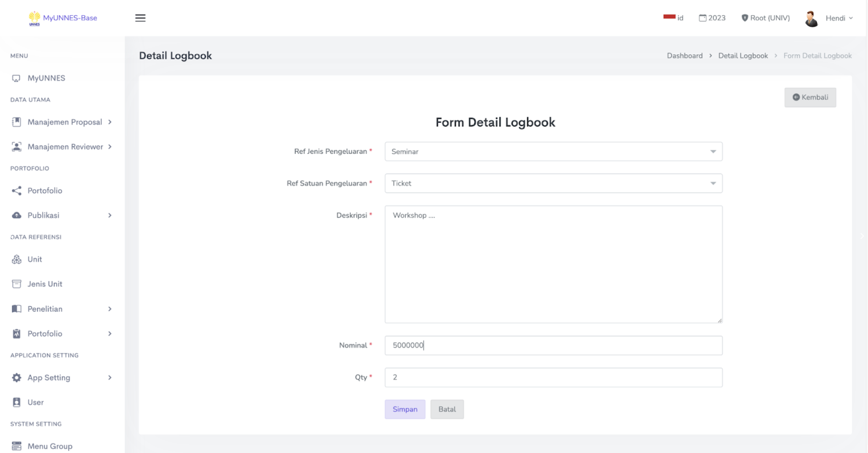Viewport: 868px width, 453px height.
Task: Toggle the hamburger sidebar menu icon
Action: click(140, 18)
